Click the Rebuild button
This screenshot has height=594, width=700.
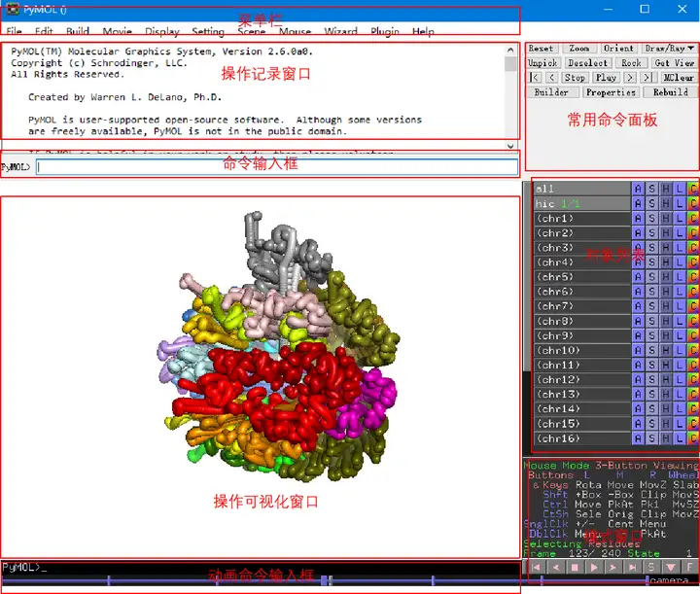click(x=670, y=92)
